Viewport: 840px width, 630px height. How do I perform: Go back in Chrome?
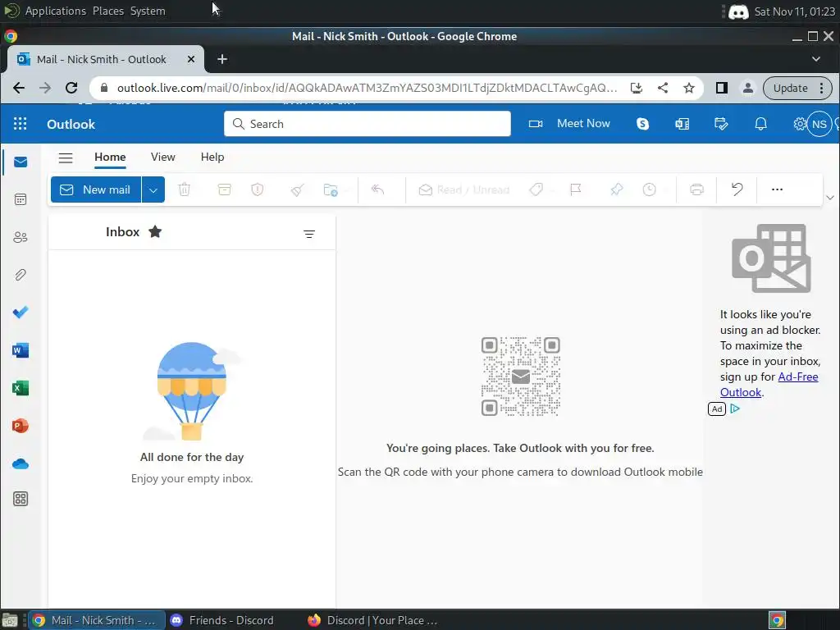click(19, 88)
